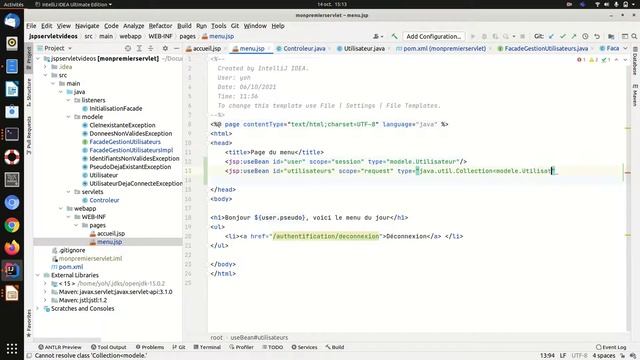Open the ANTLR Preview tool window
Screen dimensions: 640x360
tap(60, 347)
